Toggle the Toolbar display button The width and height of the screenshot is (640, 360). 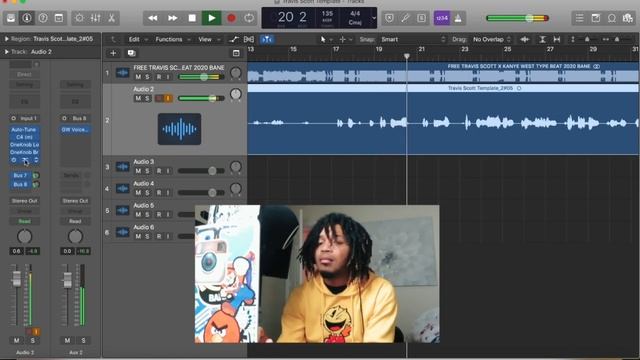tap(59, 18)
